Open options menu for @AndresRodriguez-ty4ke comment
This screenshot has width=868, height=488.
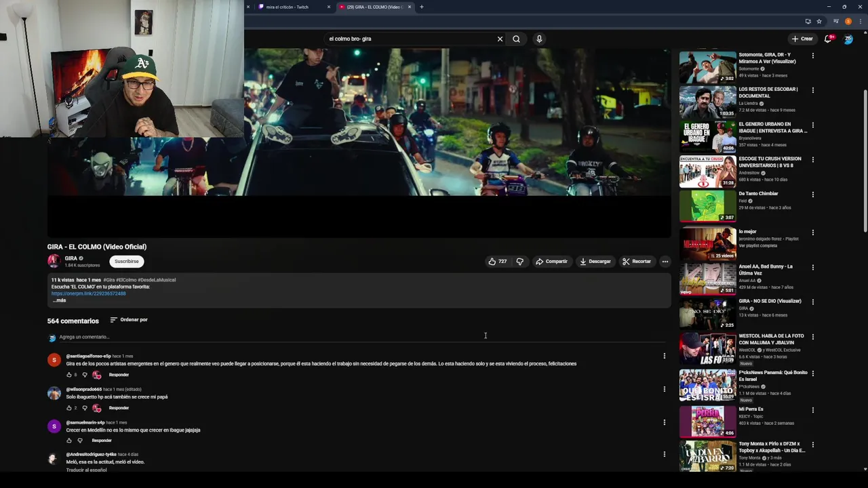[x=665, y=454]
